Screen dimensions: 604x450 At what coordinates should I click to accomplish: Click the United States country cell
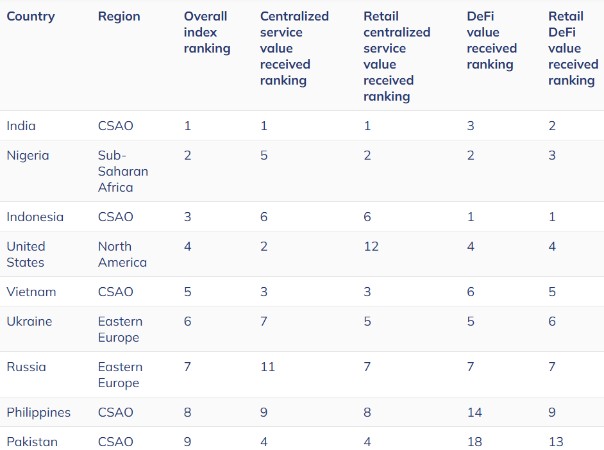click(26, 254)
